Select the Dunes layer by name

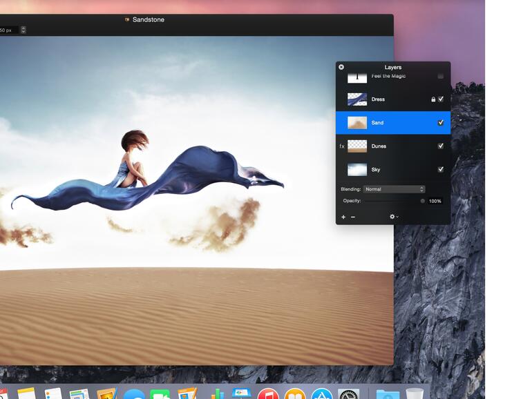pyautogui.click(x=379, y=146)
